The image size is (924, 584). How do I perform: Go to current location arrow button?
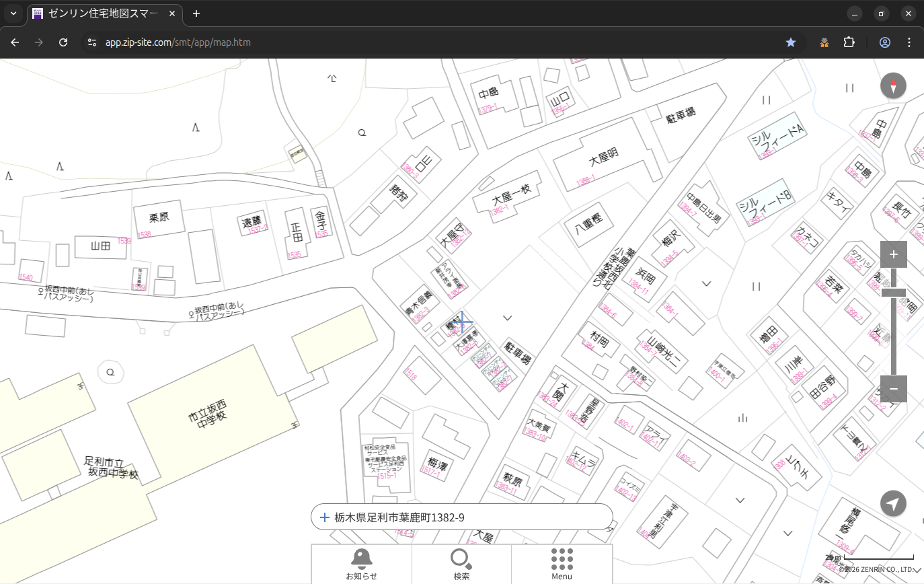coord(893,503)
